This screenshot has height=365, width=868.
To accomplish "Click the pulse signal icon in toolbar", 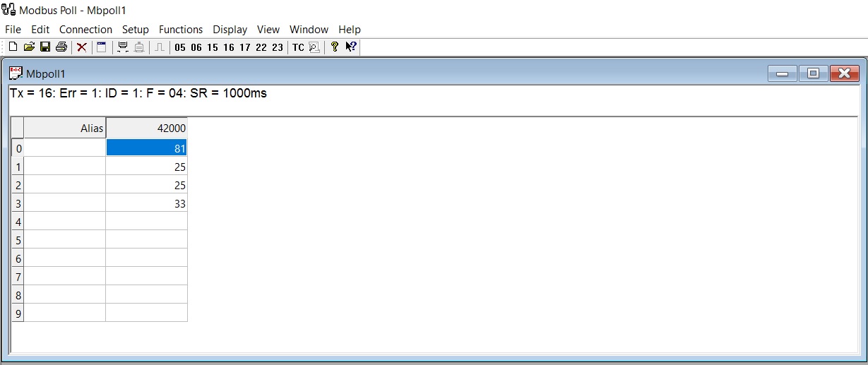I will (x=160, y=47).
